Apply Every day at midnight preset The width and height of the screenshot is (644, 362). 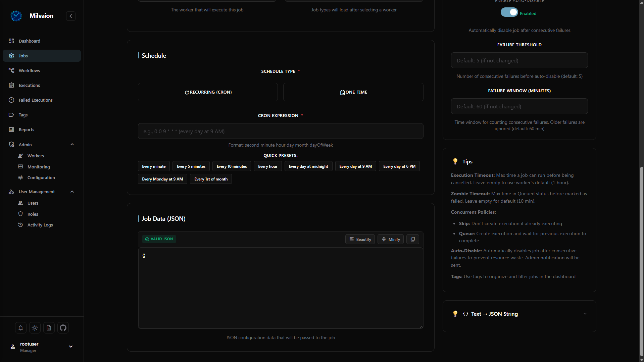click(308, 166)
